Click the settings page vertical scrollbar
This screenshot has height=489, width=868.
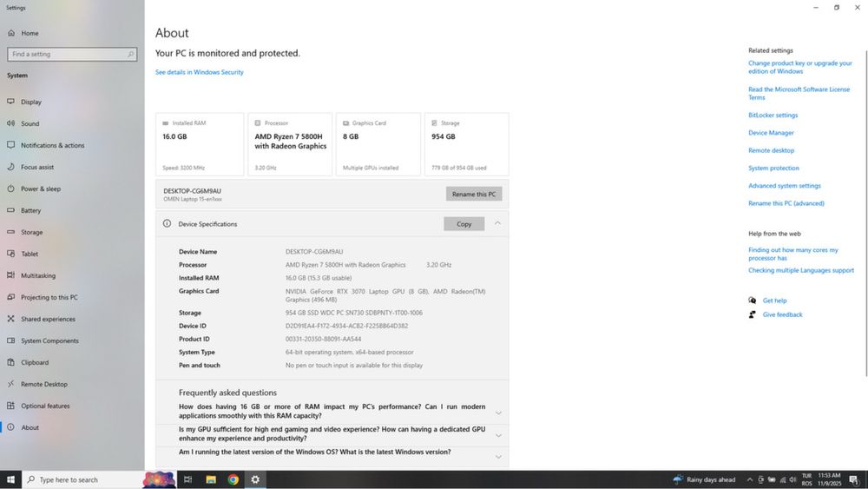[865, 213]
